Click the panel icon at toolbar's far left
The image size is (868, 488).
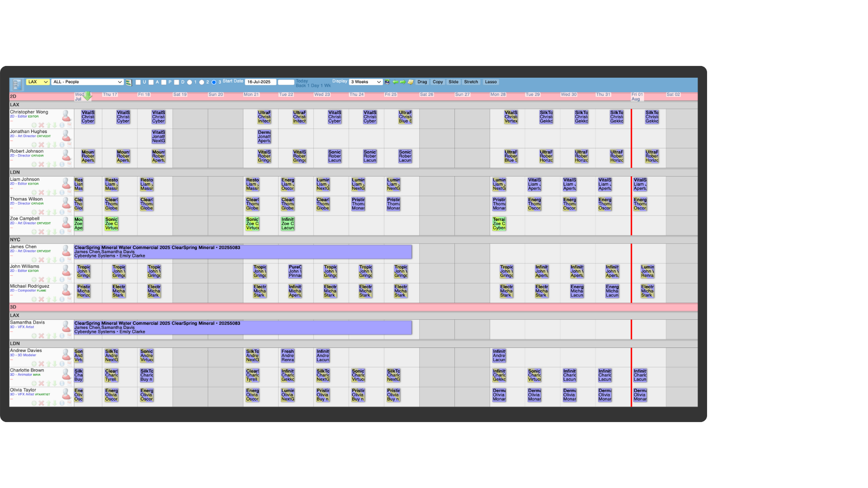[17, 84]
